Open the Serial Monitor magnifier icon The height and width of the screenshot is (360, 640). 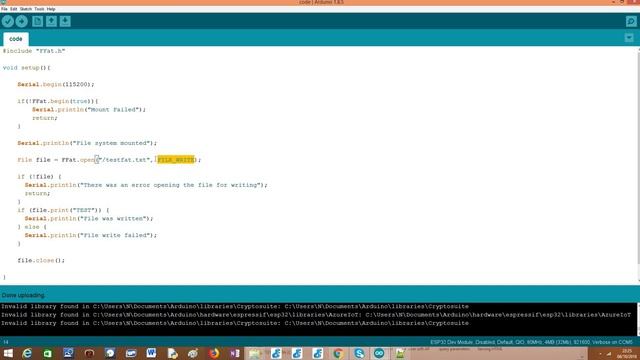click(631, 21)
